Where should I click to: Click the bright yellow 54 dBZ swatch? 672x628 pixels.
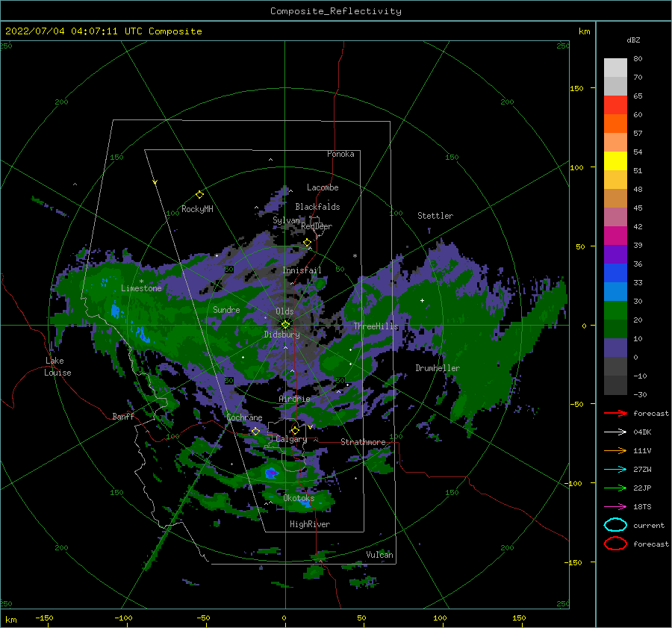[x=615, y=161]
